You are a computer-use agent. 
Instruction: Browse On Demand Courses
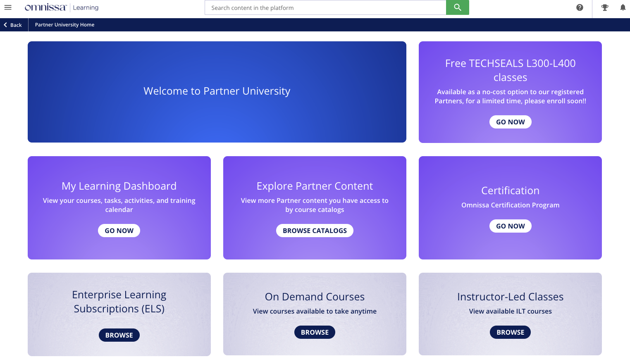315,332
